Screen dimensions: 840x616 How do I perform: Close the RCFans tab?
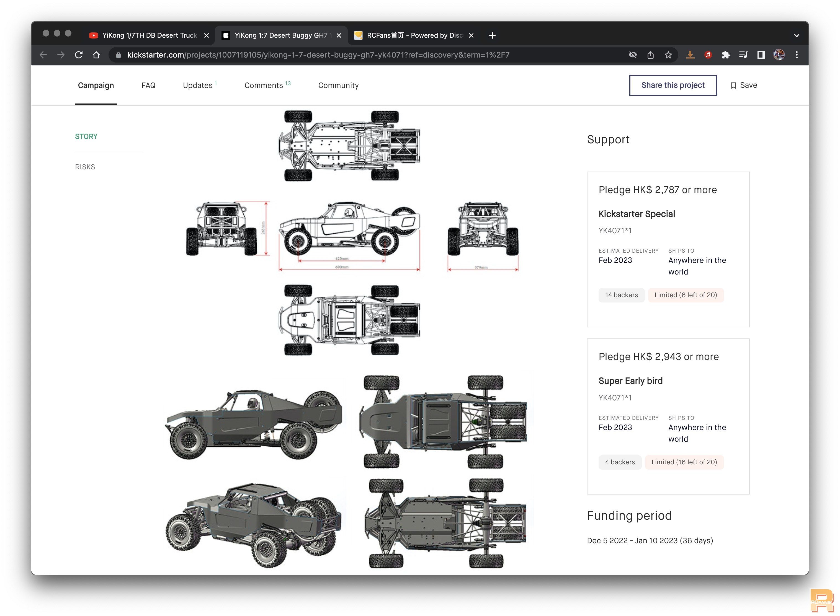(x=471, y=35)
